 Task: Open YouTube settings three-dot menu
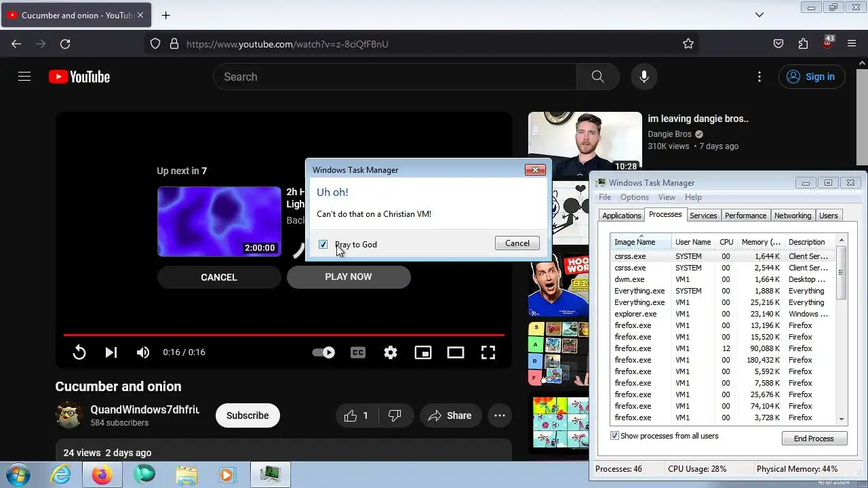click(x=759, y=77)
